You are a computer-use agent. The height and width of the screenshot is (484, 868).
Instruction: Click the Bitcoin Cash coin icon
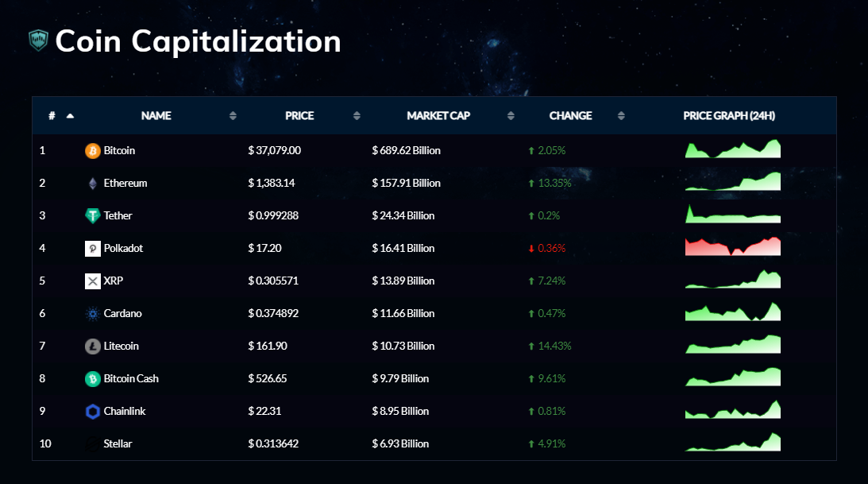[x=92, y=379]
